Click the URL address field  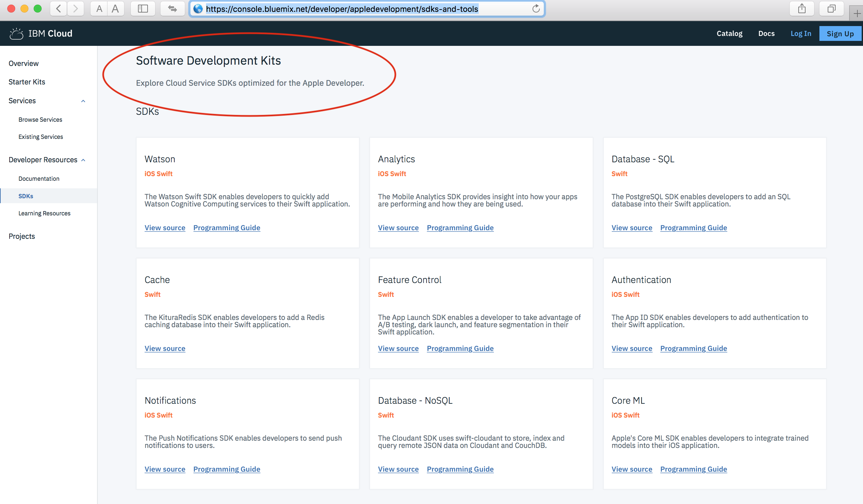point(342,9)
